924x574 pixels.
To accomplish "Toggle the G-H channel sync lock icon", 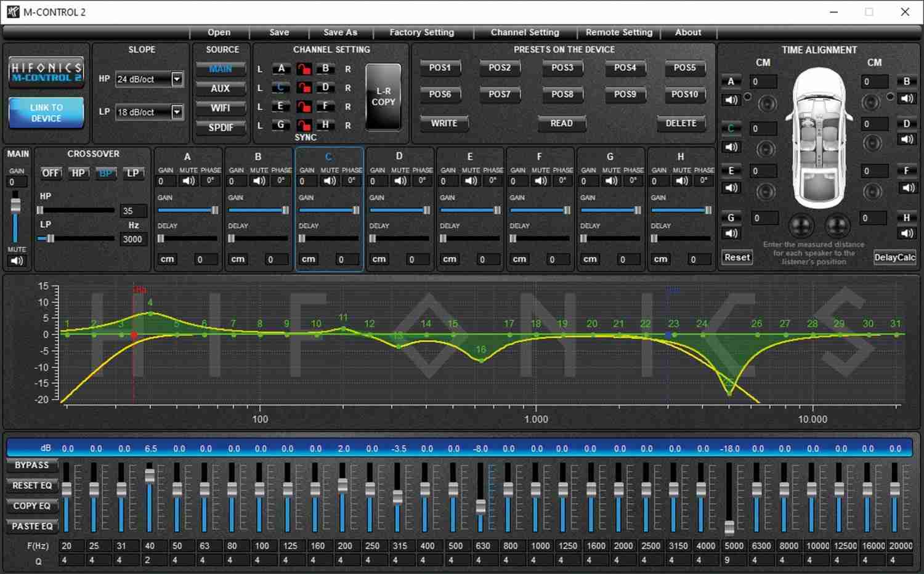I will point(304,125).
